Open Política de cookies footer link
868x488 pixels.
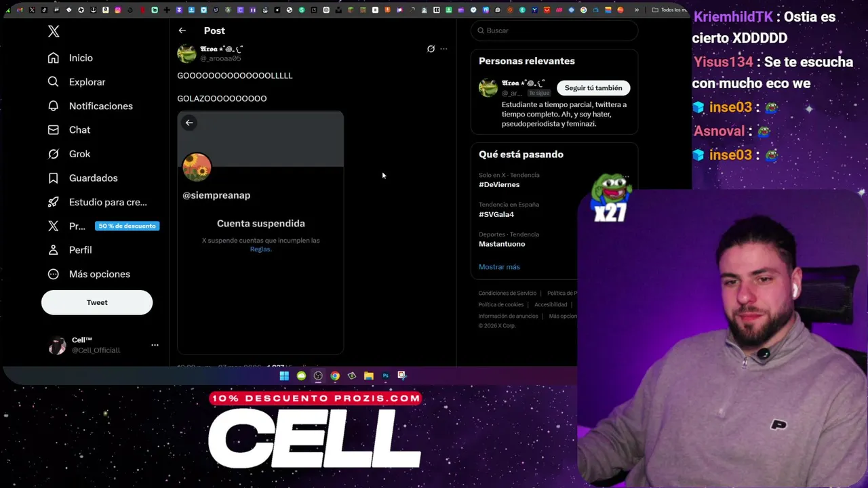501,305
